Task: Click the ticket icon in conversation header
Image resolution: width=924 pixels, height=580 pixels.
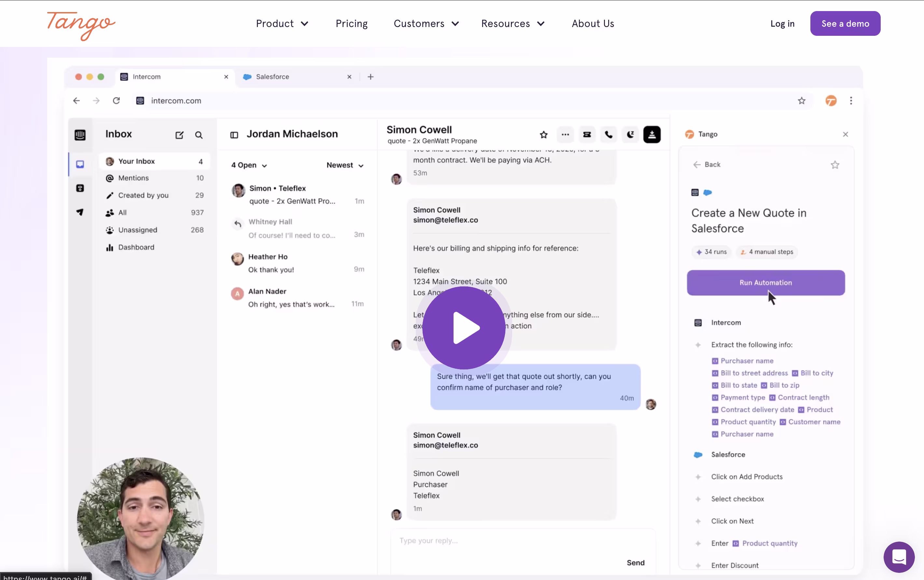Action: click(587, 135)
